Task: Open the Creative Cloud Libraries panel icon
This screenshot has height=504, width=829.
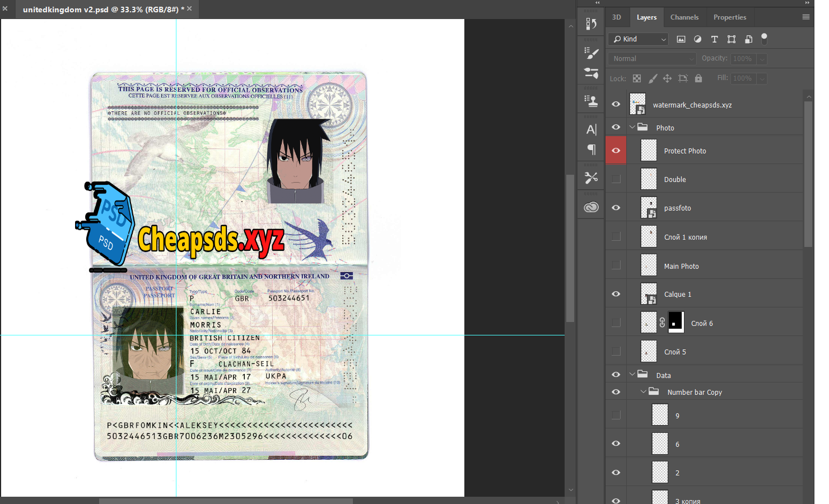Action: coord(591,207)
